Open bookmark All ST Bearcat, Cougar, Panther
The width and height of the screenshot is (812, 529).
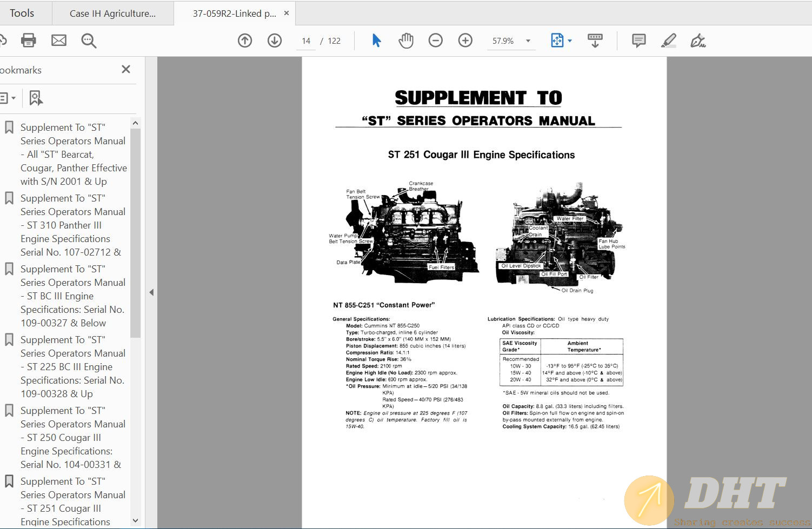point(74,155)
